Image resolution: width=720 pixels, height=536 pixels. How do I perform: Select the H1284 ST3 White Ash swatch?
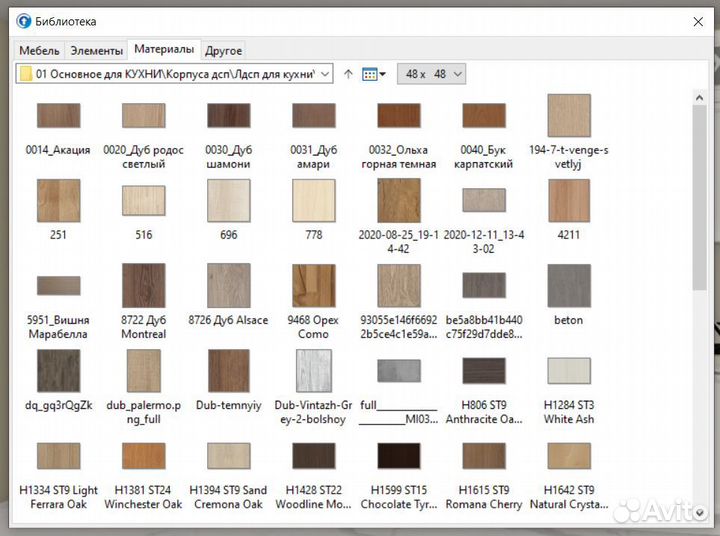click(568, 370)
